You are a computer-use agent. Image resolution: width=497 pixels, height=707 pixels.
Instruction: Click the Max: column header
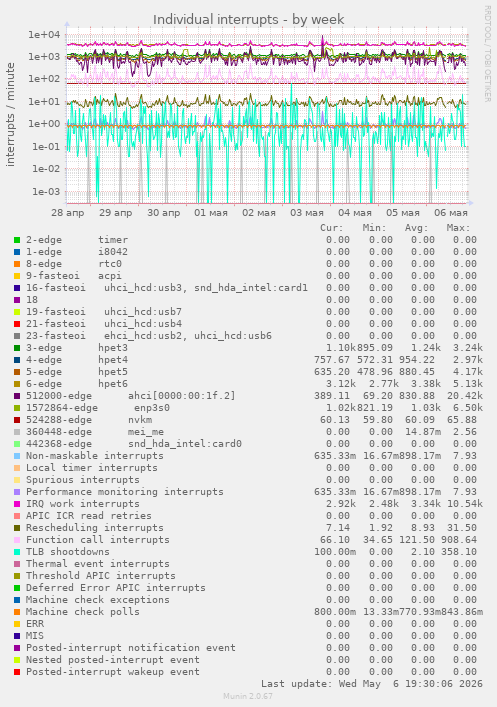(x=459, y=228)
